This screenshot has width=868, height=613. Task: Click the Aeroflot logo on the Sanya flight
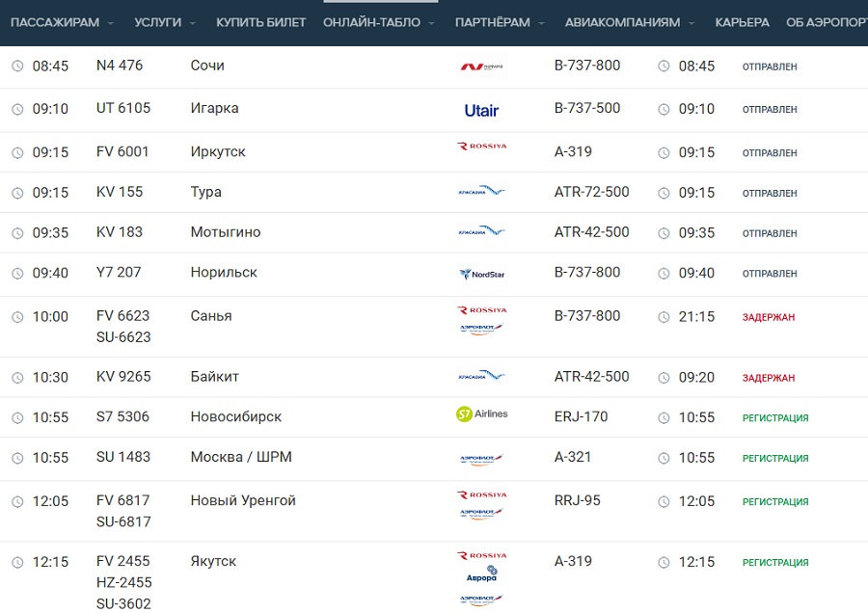pos(481,329)
